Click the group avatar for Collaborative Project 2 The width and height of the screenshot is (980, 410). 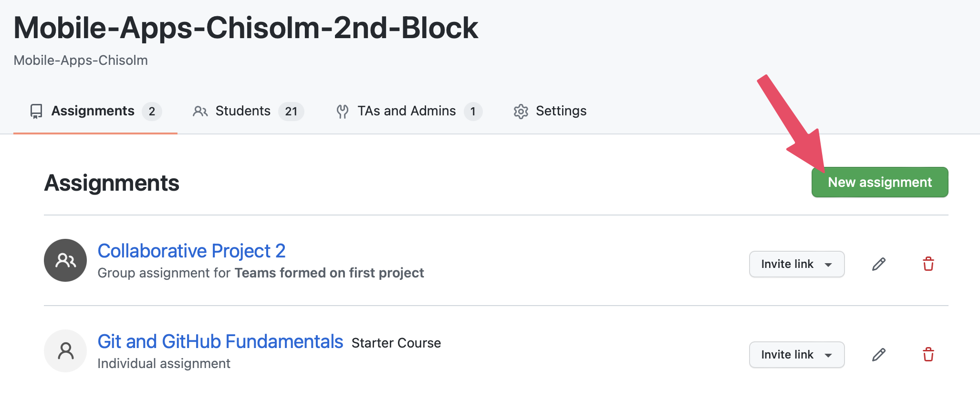pos(65,260)
